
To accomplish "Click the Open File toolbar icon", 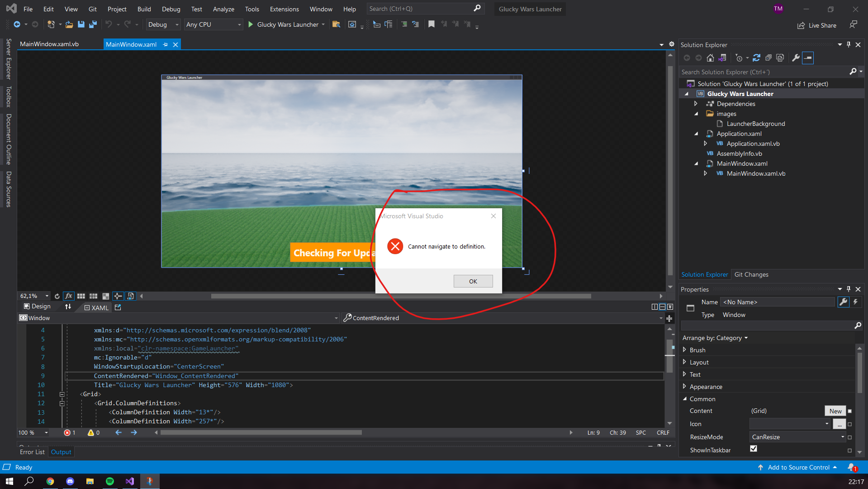I will (69, 24).
